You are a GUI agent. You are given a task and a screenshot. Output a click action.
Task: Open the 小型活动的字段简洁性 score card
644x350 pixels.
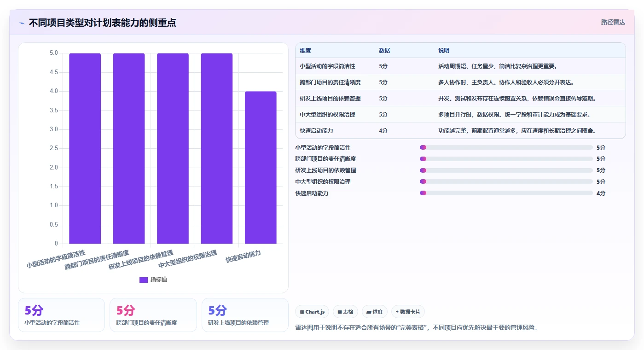point(61,315)
